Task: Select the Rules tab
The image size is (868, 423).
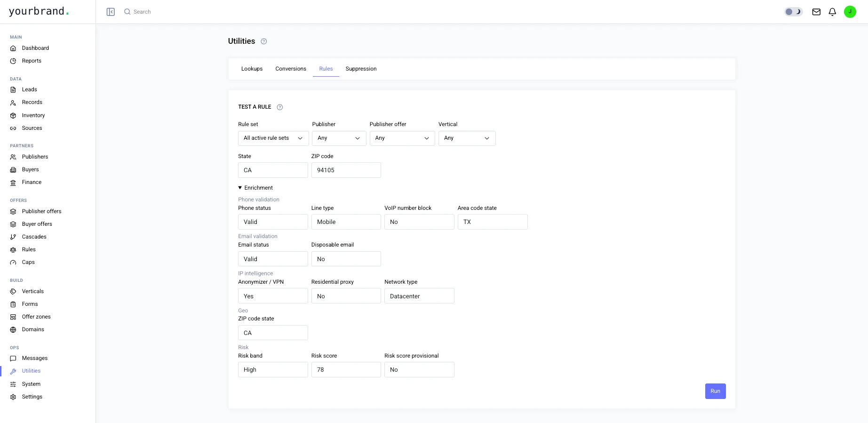Action: click(x=326, y=69)
